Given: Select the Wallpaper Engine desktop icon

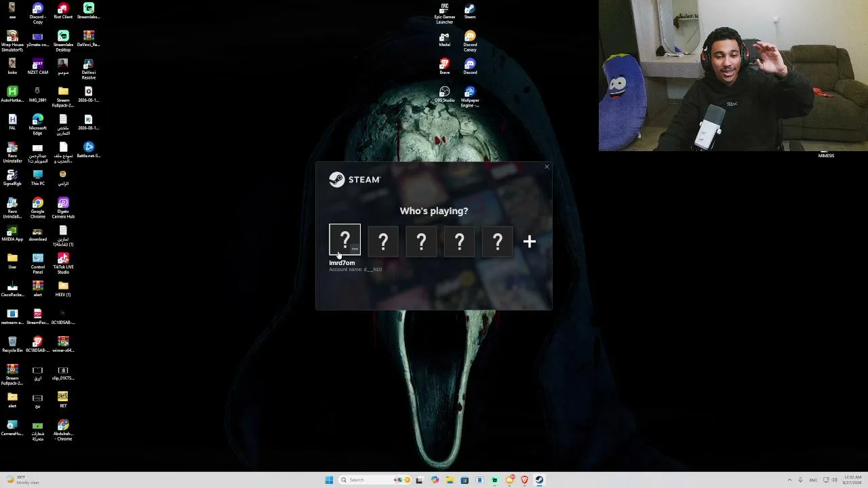Looking at the screenshot, I should (470, 97).
